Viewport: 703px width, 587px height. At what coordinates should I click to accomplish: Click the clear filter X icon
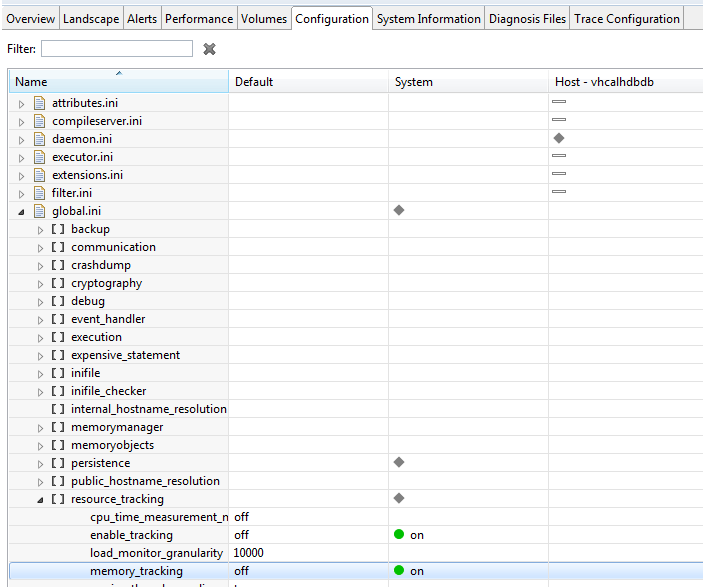pyautogui.click(x=209, y=49)
